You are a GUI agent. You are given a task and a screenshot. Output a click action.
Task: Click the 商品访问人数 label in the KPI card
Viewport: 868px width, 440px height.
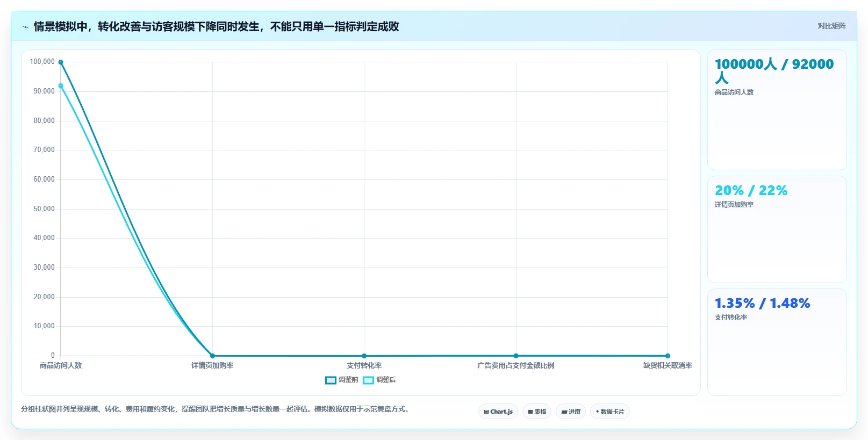pyautogui.click(x=734, y=92)
